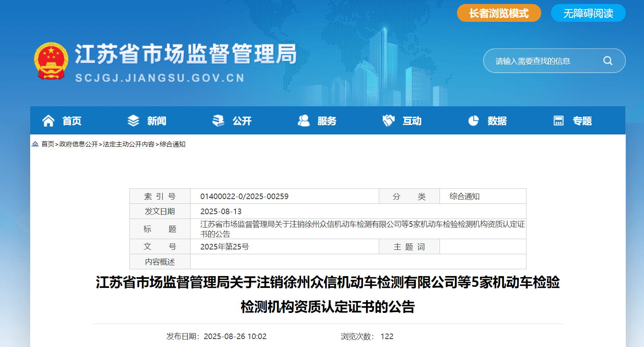Open the 公开 navigation tab
The height and width of the screenshot is (347, 644).
[242, 121]
